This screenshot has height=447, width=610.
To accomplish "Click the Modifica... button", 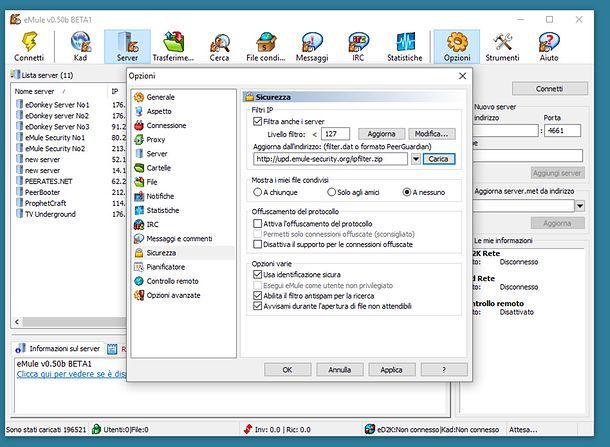I will [431, 134].
